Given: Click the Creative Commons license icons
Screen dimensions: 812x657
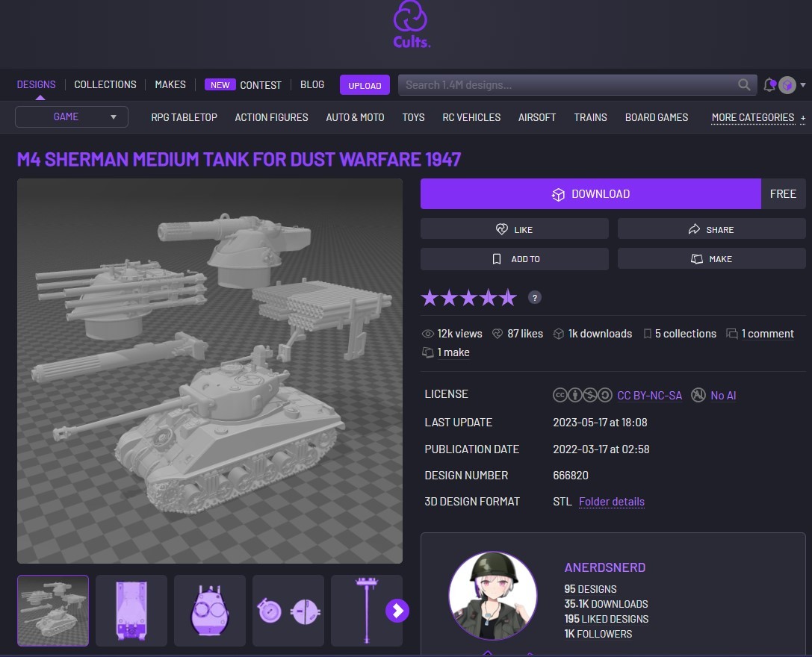Looking at the screenshot, I should [583, 395].
